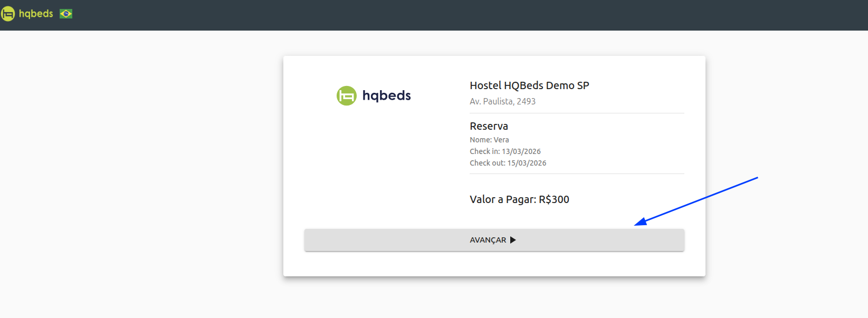Click the hqbeds text in top bar
This screenshot has width=868, height=318.
pyautogui.click(x=36, y=14)
